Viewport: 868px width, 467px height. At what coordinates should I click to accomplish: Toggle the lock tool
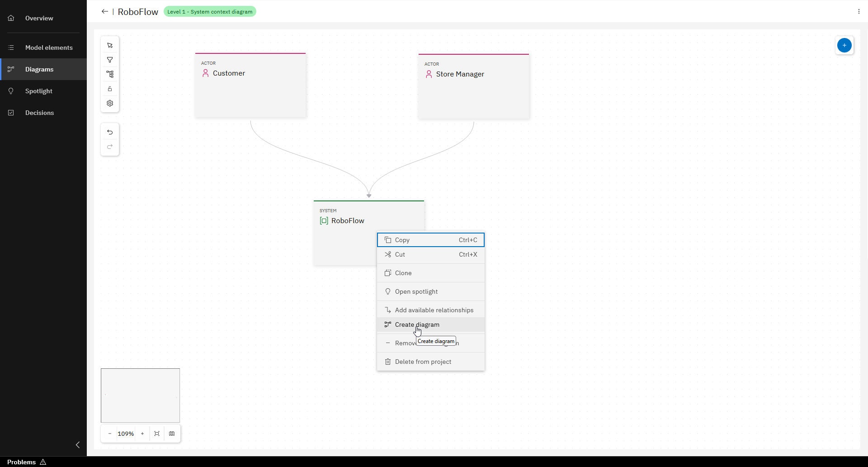(x=109, y=89)
